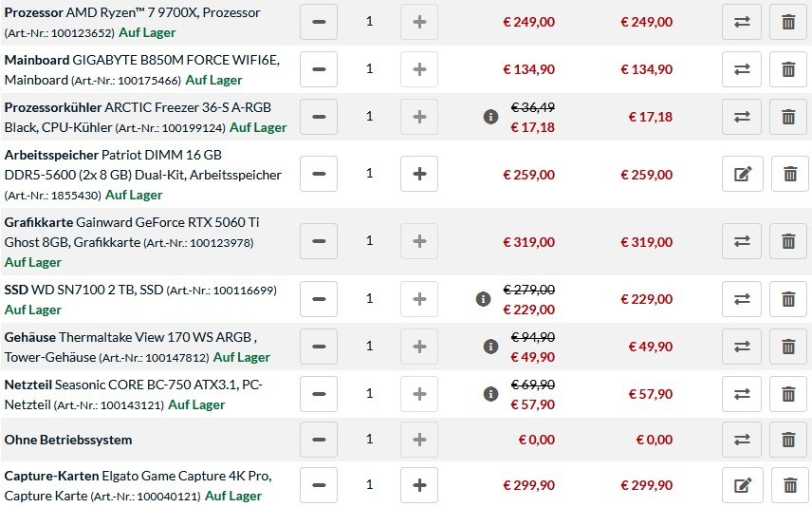Show discount info for WD SN7100 SSD

(x=483, y=299)
